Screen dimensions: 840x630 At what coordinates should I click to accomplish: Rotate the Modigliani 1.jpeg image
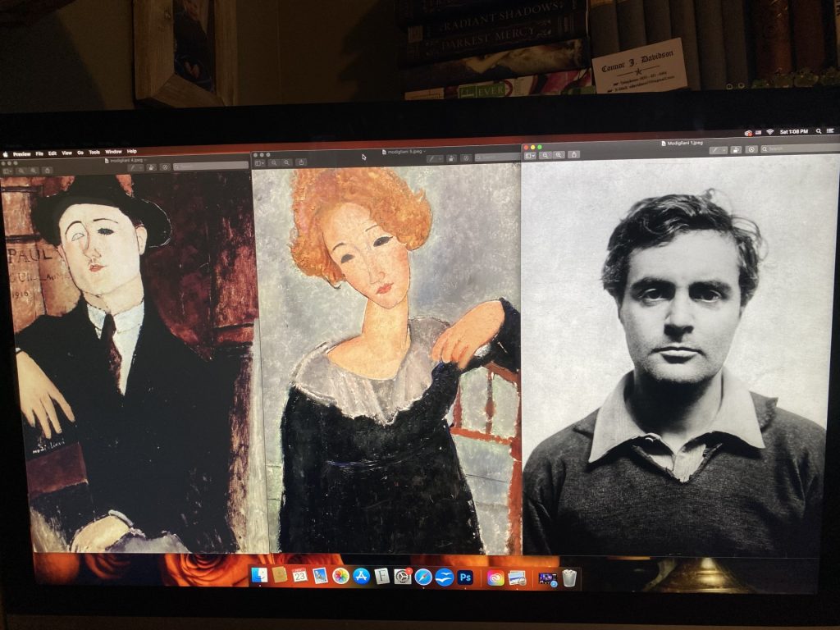[736, 150]
